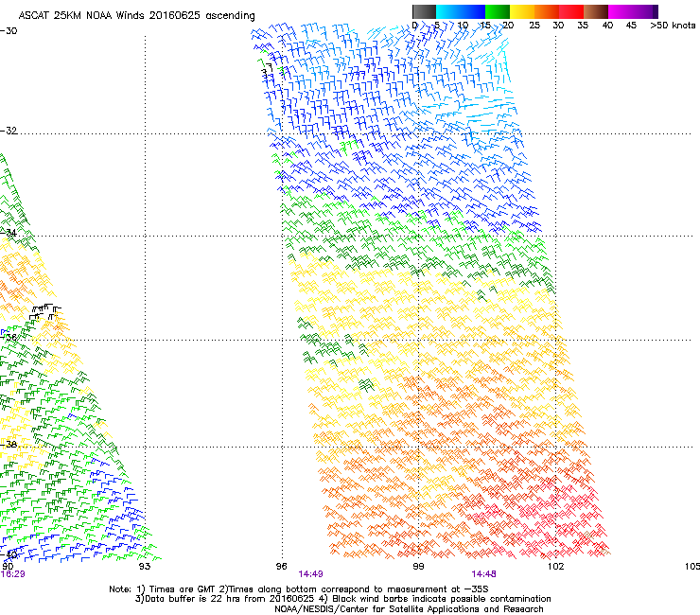Click the '25' label under the color bar
This screenshot has width=700, height=615.
(534, 26)
